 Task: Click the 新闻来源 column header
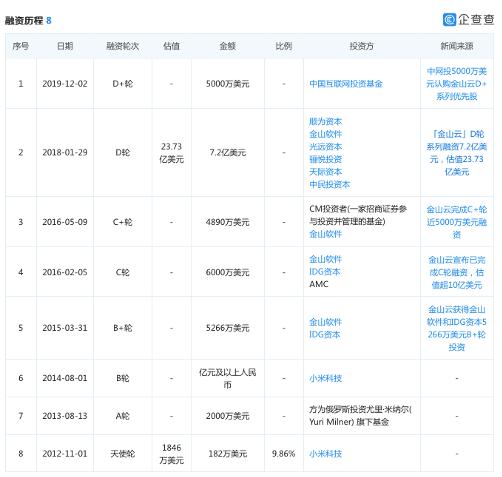(x=457, y=46)
